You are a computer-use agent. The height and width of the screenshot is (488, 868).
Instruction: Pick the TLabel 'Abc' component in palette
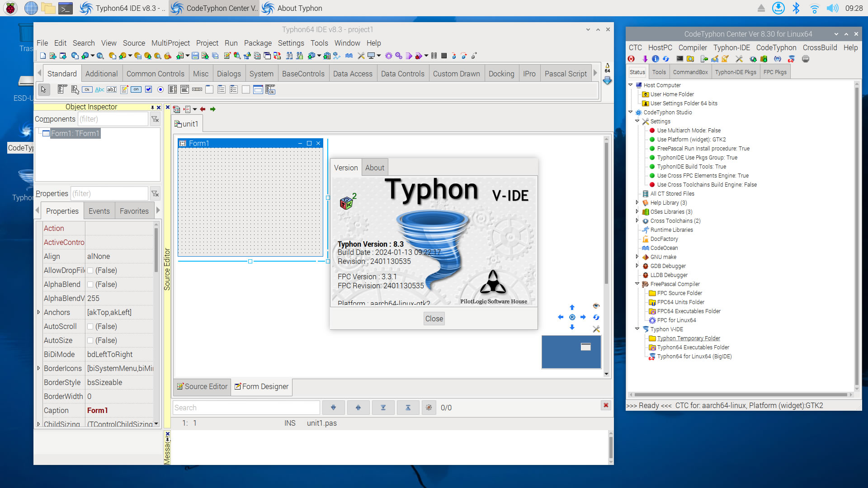(x=99, y=89)
